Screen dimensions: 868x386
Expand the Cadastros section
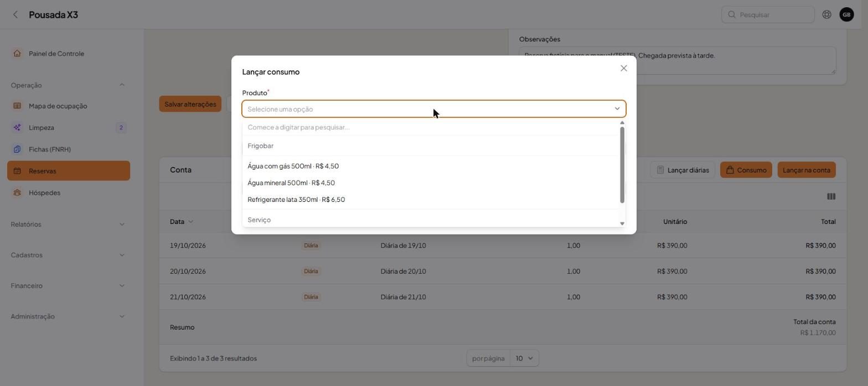tap(122, 255)
